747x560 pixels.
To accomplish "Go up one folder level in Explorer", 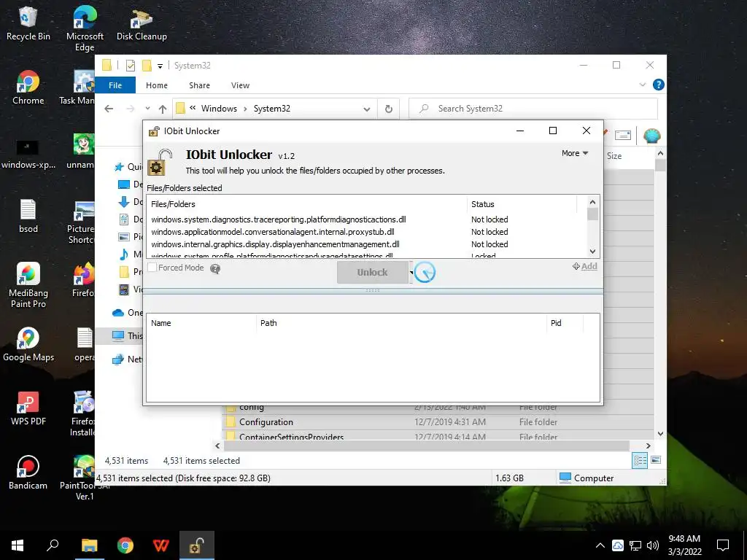I will (x=163, y=109).
